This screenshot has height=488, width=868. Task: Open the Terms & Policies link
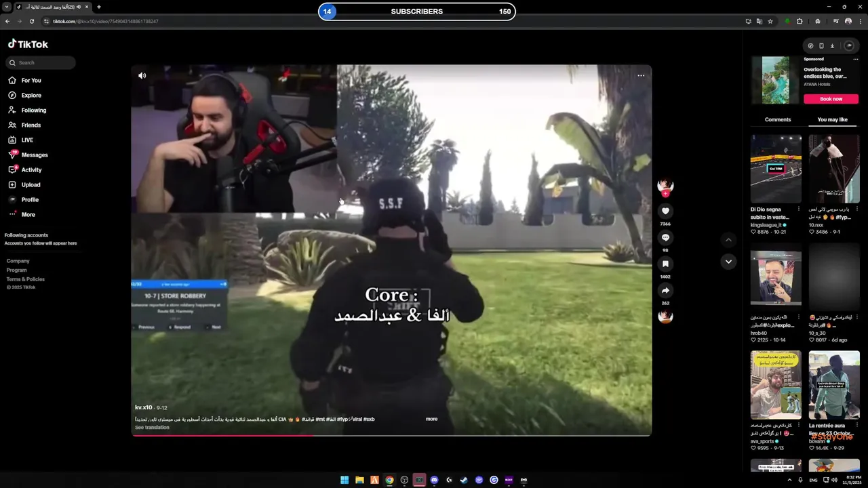tap(26, 279)
